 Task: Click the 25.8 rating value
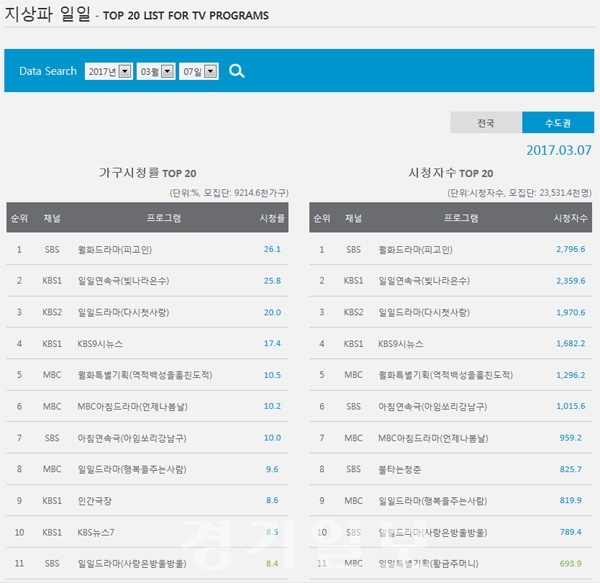pos(272,281)
